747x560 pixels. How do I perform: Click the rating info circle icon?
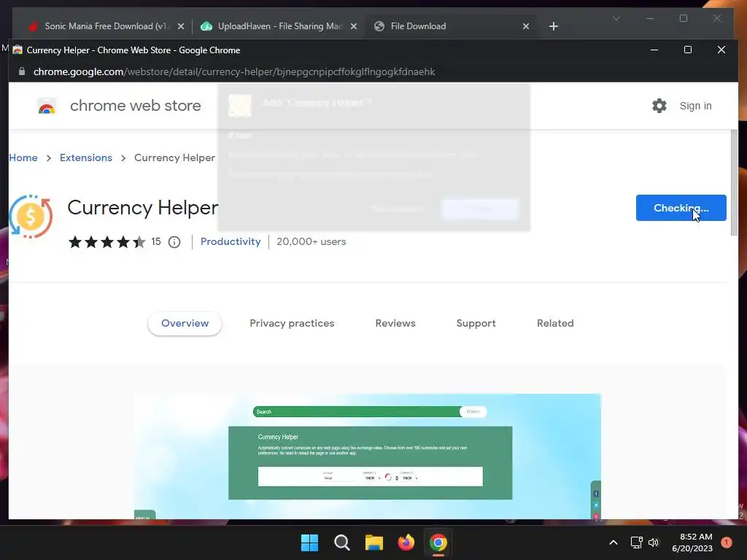tap(174, 242)
